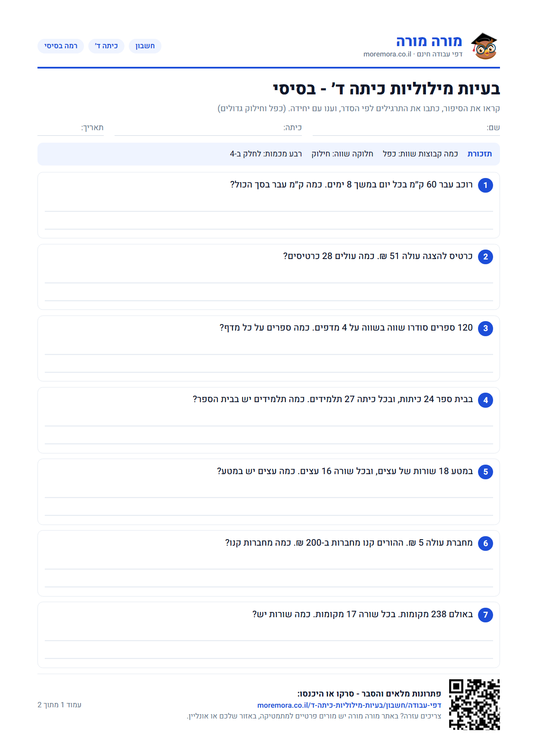Click the header subtitle 'דפי עבודה חינם'
The width and height of the screenshot is (534, 756).
440,54
